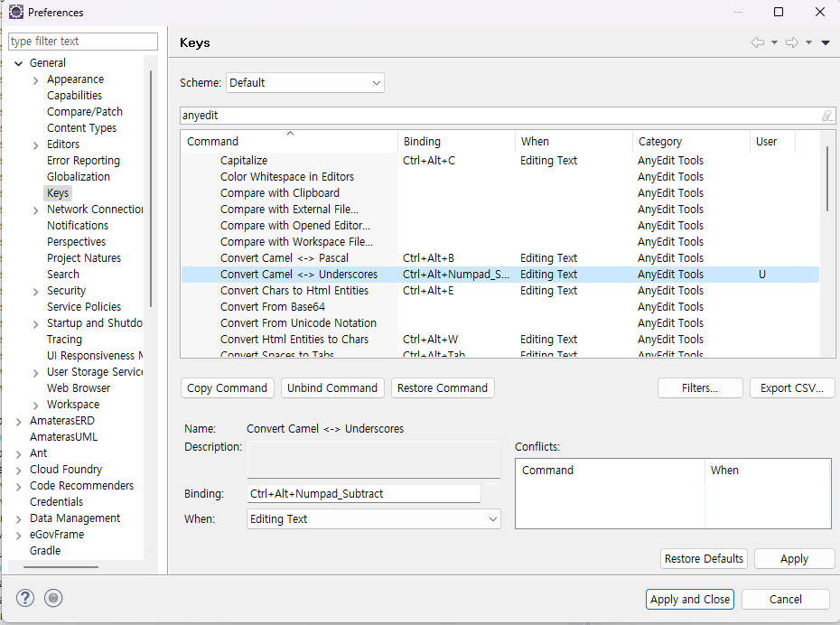
Task: Click the Apply button
Action: (x=794, y=558)
